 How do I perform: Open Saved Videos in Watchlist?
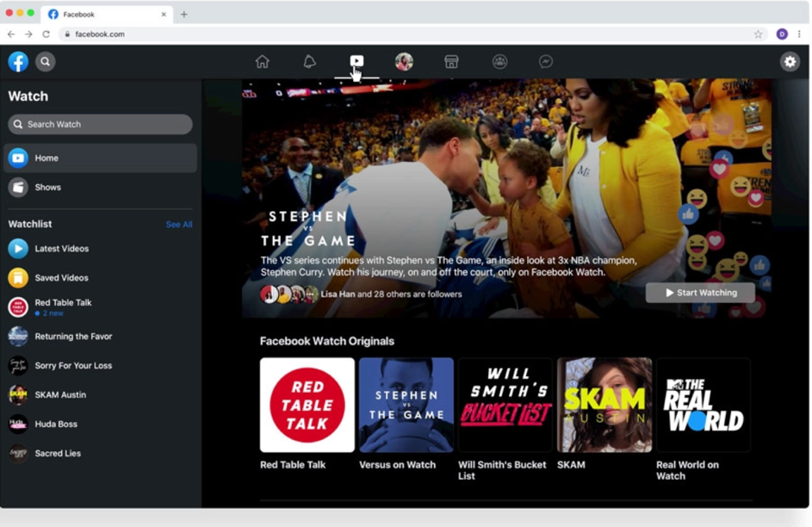point(100,277)
